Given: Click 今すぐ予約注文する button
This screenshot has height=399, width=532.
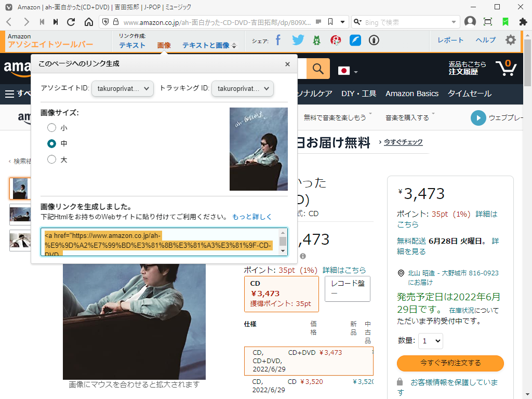Looking at the screenshot, I should click(450, 363).
